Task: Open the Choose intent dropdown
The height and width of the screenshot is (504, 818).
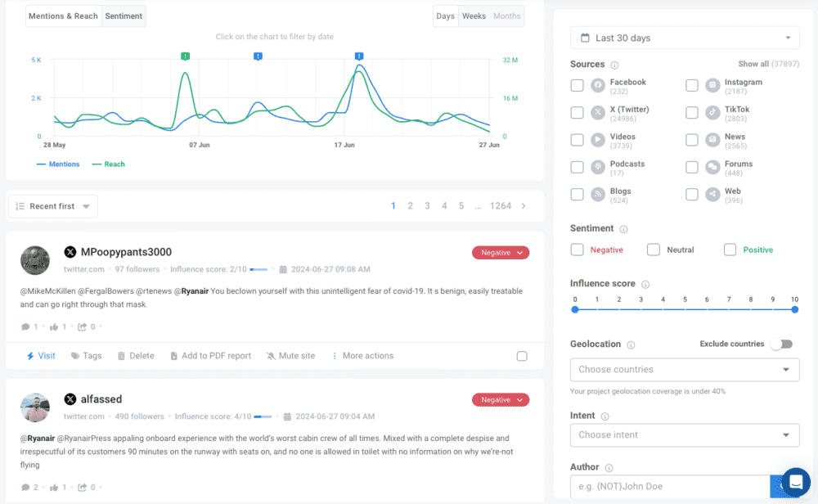Action: point(685,435)
